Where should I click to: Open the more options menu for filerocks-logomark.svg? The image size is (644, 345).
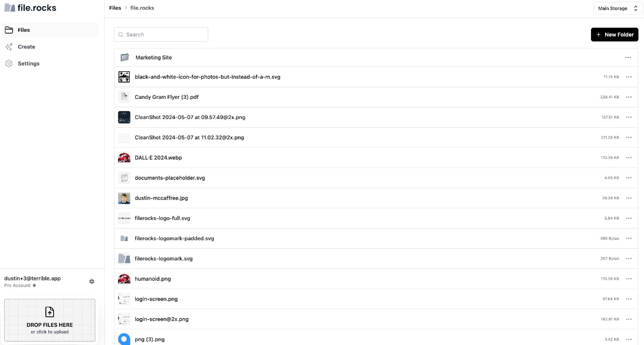629,259
